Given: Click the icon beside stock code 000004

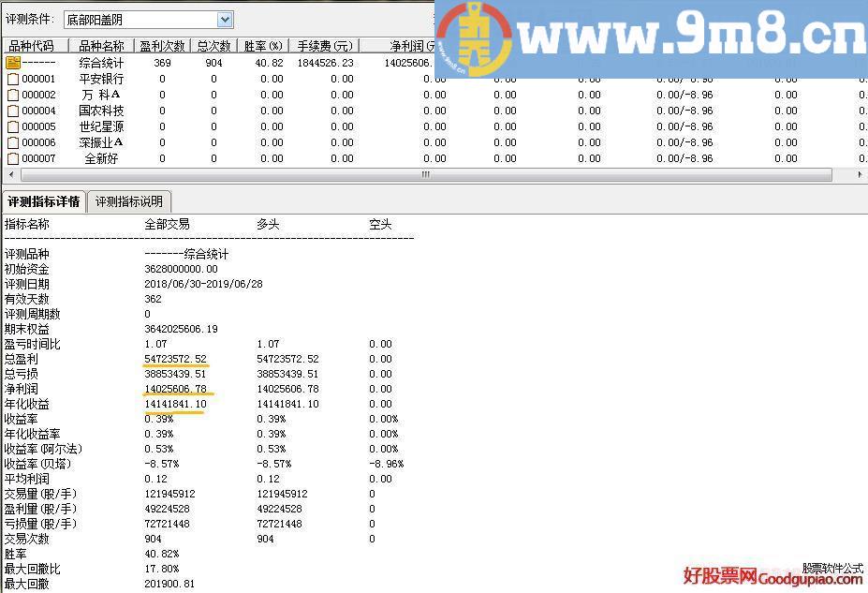Looking at the screenshot, I should point(13,111).
